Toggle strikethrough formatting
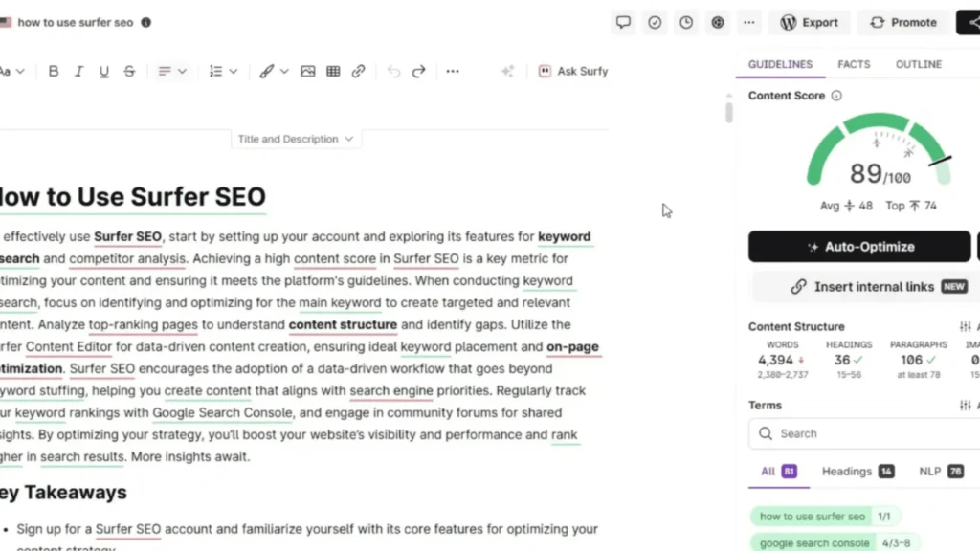The image size is (980, 551). [x=130, y=70]
